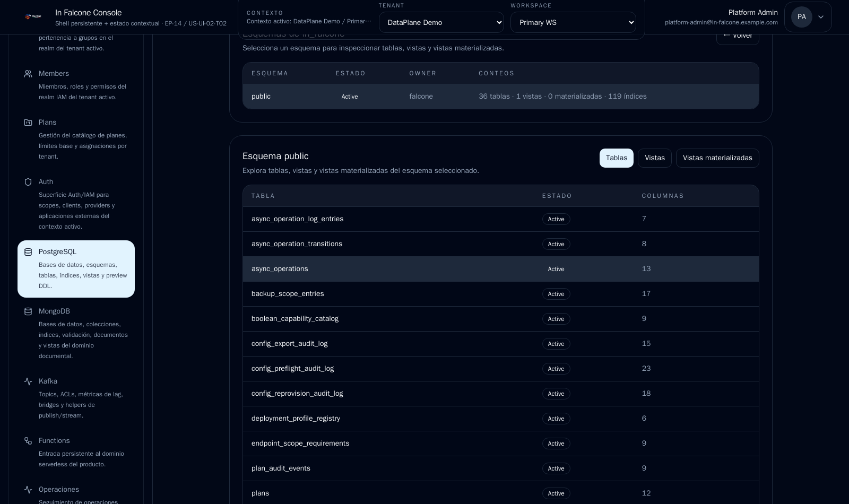This screenshot has height=504, width=849.
Task: Expand the user menu chevron
Action: click(x=821, y=17)
